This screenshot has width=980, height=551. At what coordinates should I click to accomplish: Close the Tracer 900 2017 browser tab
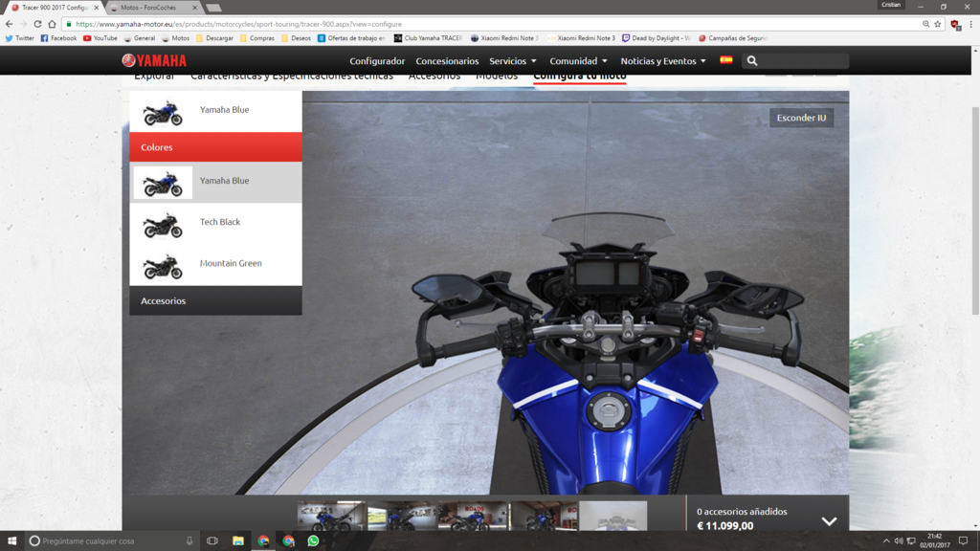click(97, 8)
